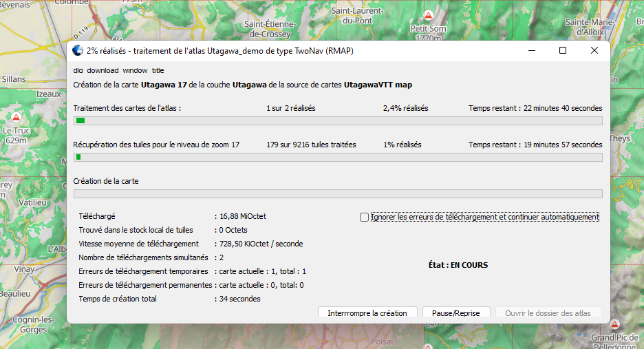The width and height of the screenshot is (644, 349).
Task: Click the Saint-Étienne-de-Crossey map label
Action: [270, 29]
